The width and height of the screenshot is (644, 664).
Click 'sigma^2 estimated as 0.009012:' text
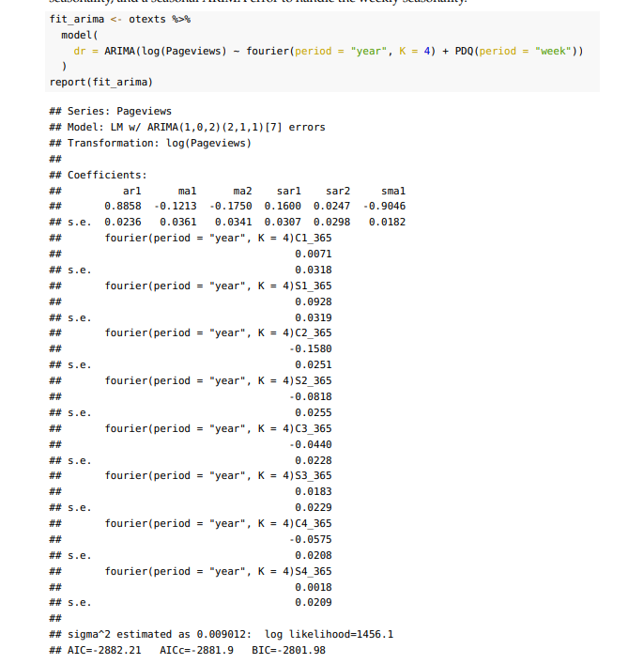(x=160, y=634)
